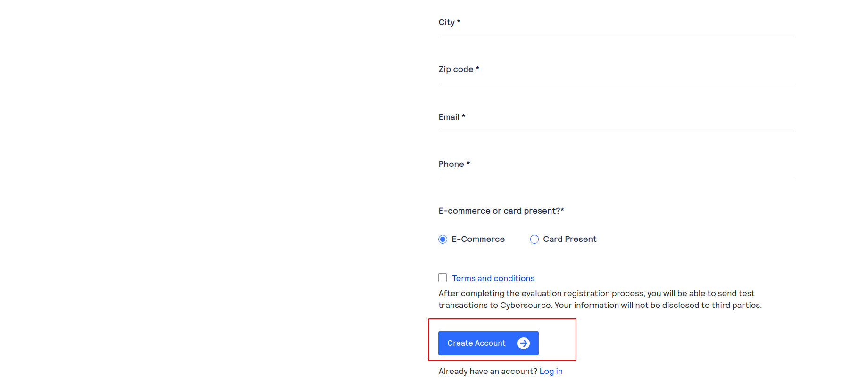Click the Card Present label text
The width and height of the screenshot is (868, 381).
pos(569,239)
